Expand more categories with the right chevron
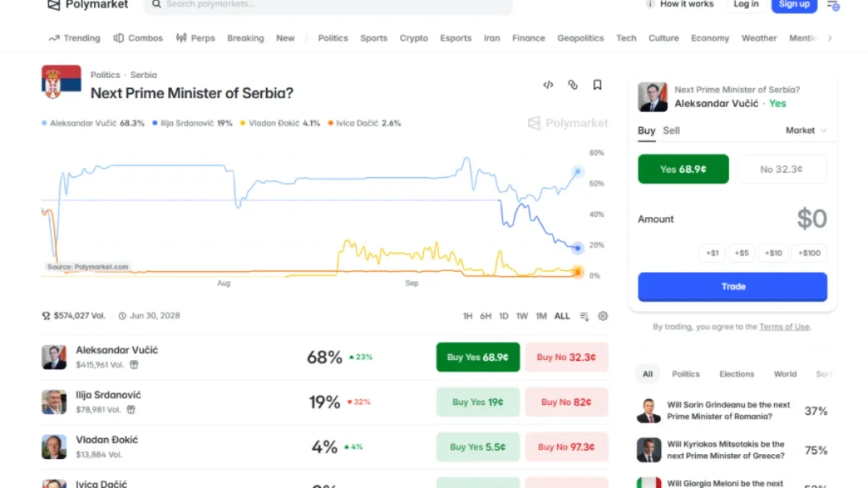The height and width of the screenshot is (488, 868). pos(830,38)
